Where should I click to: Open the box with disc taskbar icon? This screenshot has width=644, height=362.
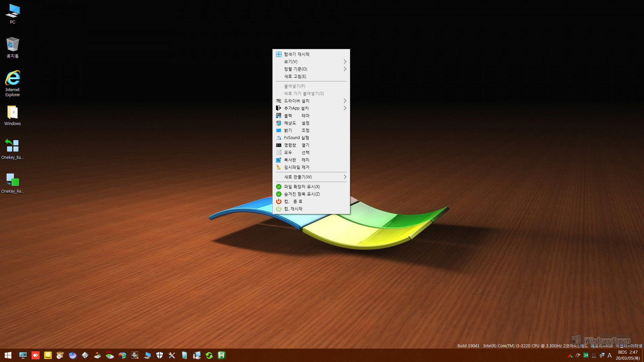pyautogui.click(x=60, y=355)
